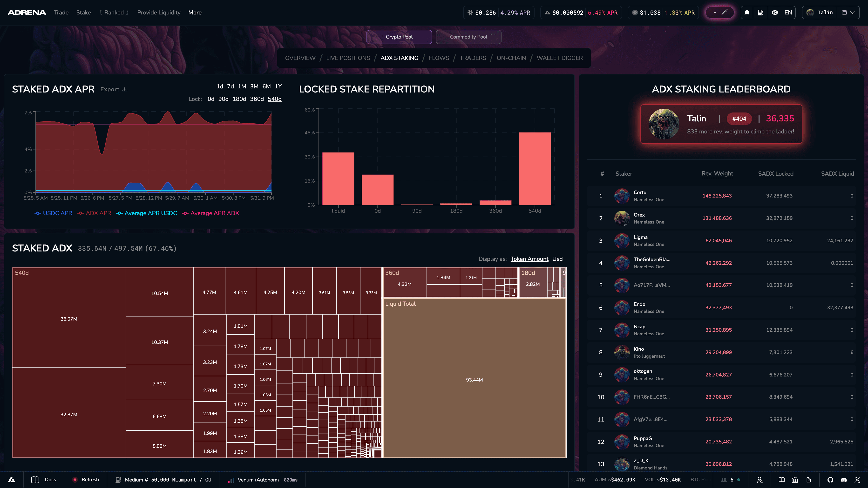
Task: Open ADX STAKING tab
Action: [x=399, y=58]
